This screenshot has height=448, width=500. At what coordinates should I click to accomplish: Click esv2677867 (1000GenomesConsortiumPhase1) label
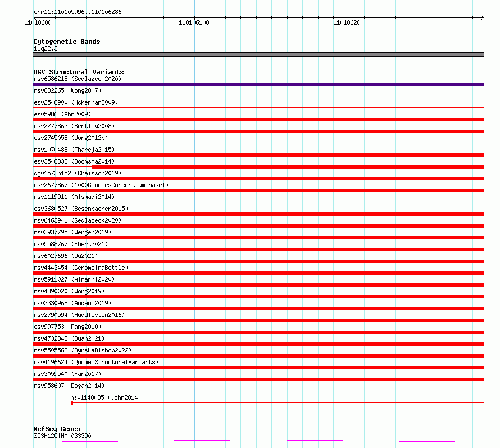[101, 185]
